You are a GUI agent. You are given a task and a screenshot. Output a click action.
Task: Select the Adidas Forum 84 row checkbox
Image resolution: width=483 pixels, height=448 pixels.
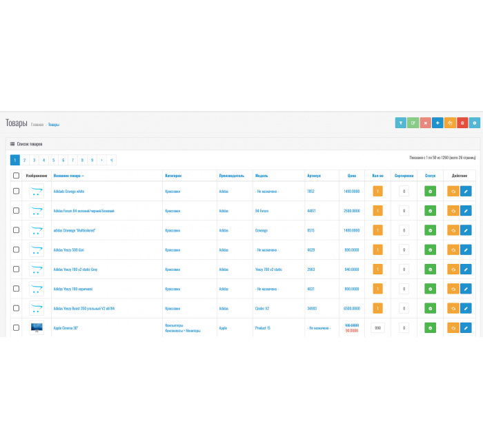(17, 211)
